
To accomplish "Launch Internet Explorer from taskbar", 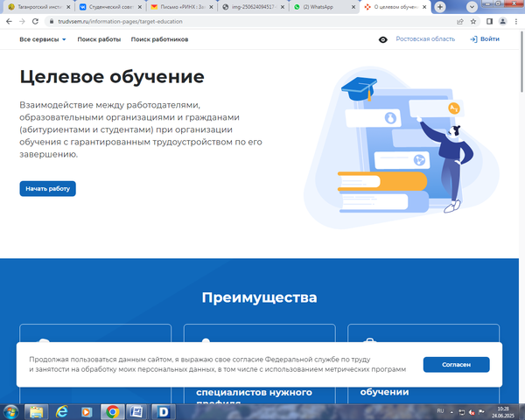I will pyautogui.click(x=62, y=411).
